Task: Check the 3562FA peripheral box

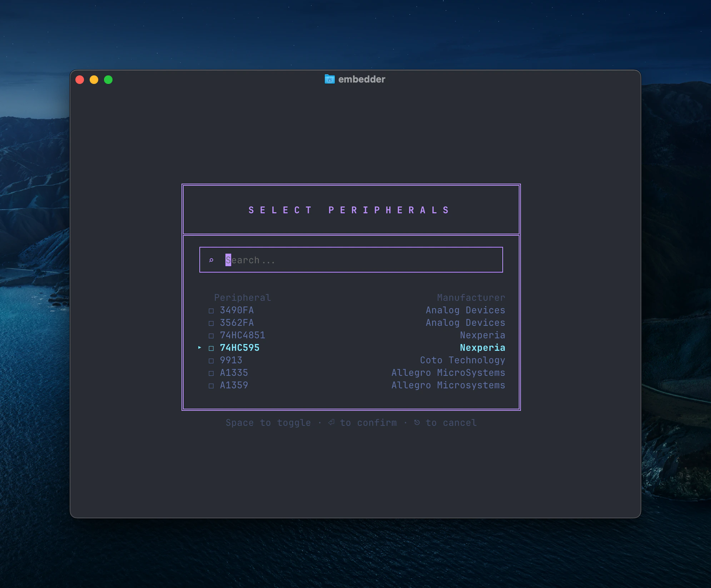Action: coord(211,323)
